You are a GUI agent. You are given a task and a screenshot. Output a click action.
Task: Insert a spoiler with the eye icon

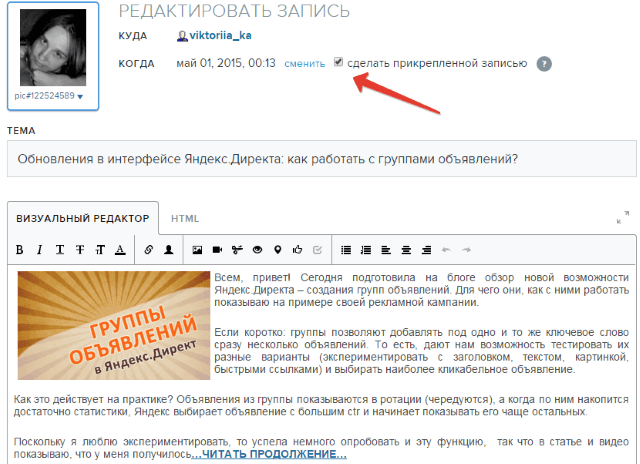pyautogui.click(x=257, y=250)
